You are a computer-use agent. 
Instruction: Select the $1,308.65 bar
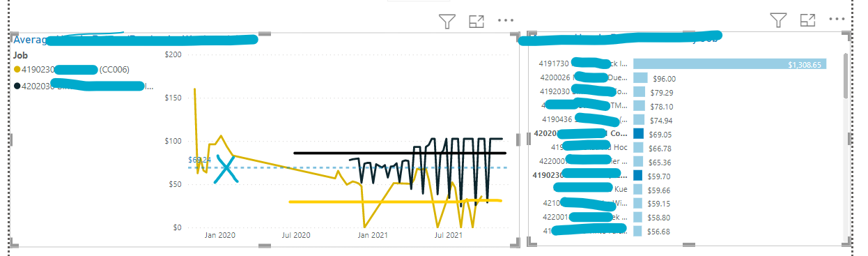(x=729, y=64)
